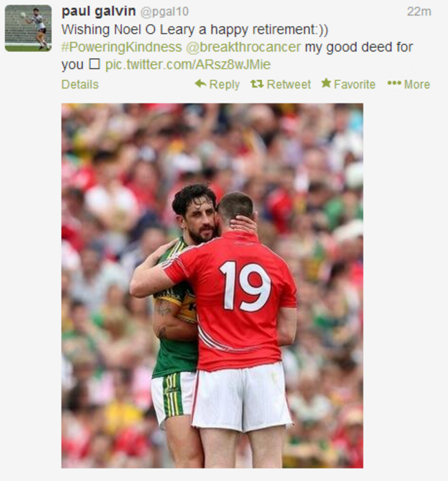Screen dimensions: 448x481
Task: Click the unrendered emoji box in tweet
Action: click(x=94, y=65)
